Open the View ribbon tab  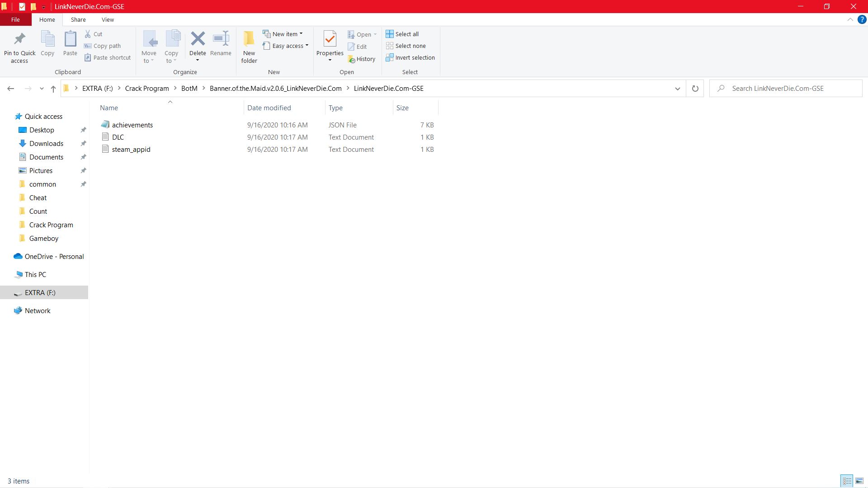point(108,20)
